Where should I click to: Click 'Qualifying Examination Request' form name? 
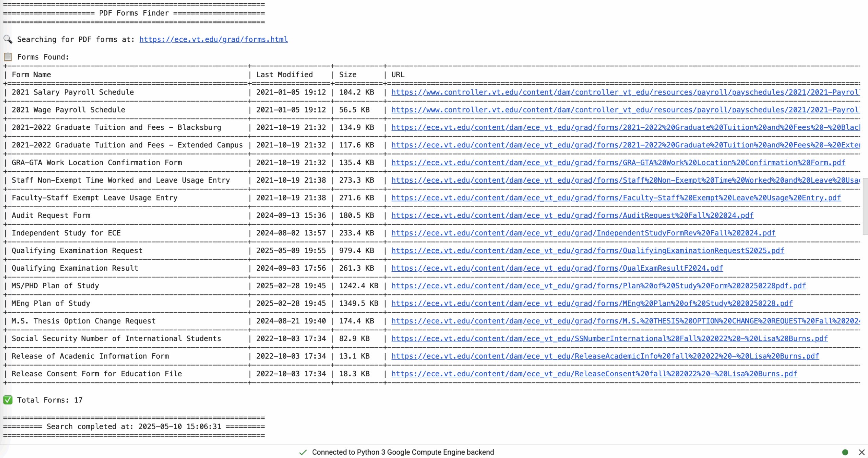coord(77,251)
